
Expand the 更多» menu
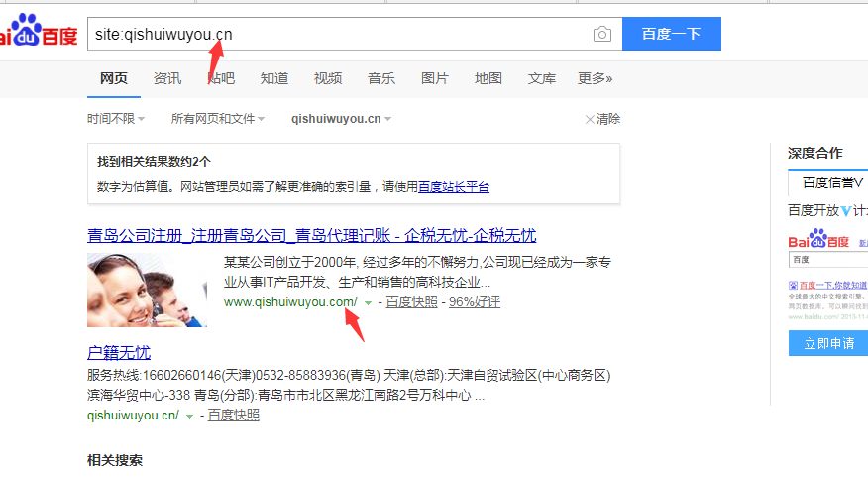[596, 78]
